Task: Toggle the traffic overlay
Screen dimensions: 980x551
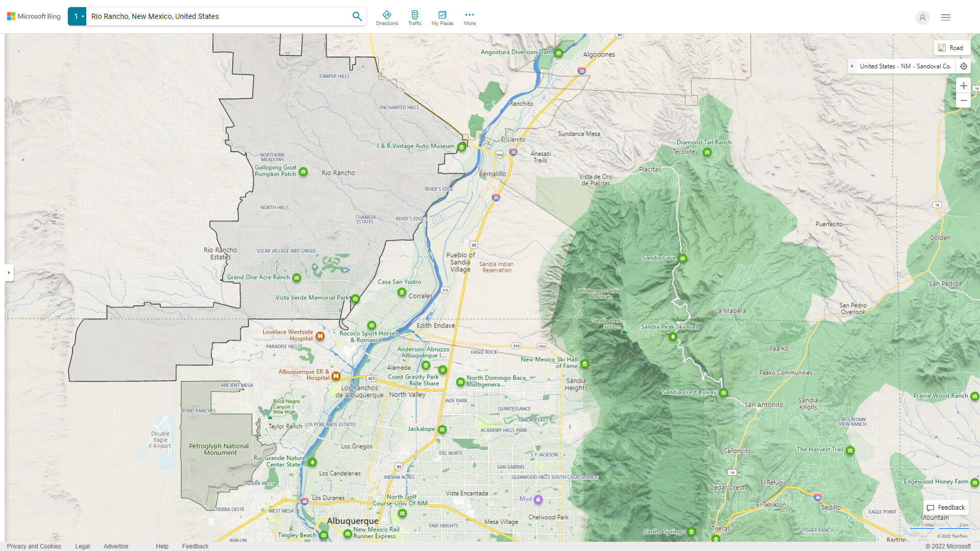Action: pos(415,17)
